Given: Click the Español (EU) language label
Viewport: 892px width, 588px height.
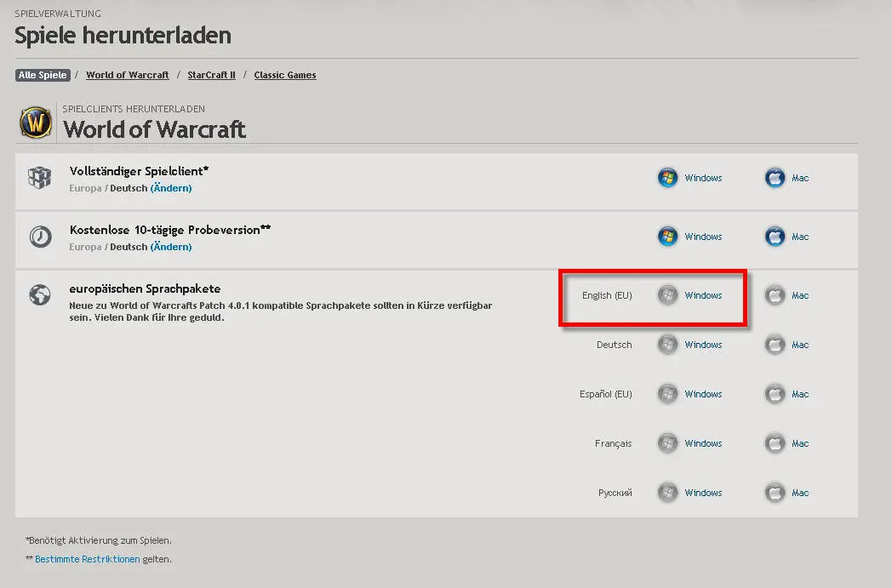Looking at the screenshot, I should pos(606,394).
